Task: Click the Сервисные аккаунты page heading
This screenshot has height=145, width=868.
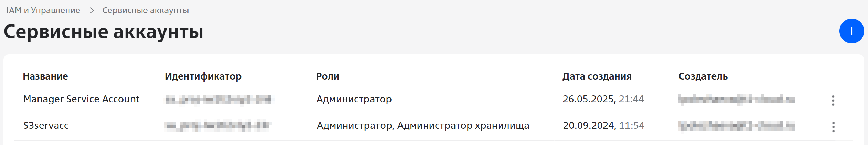Action: tap(103, 32)
